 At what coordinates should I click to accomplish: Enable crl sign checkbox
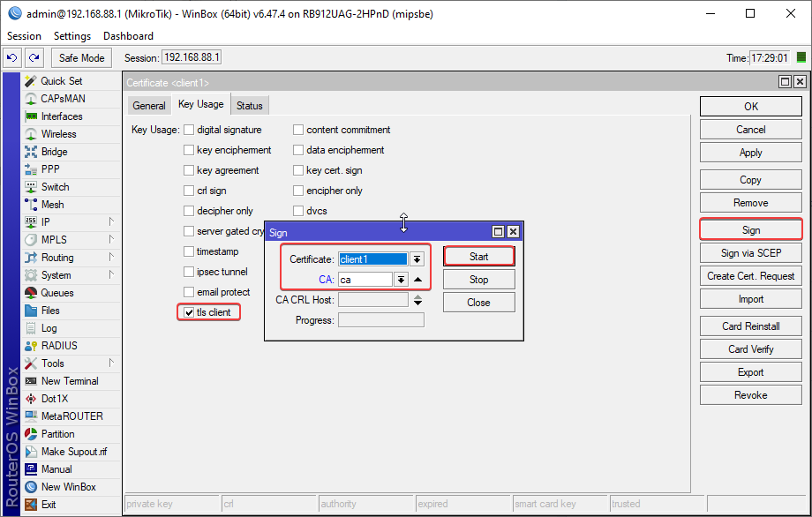coord(189,191)
